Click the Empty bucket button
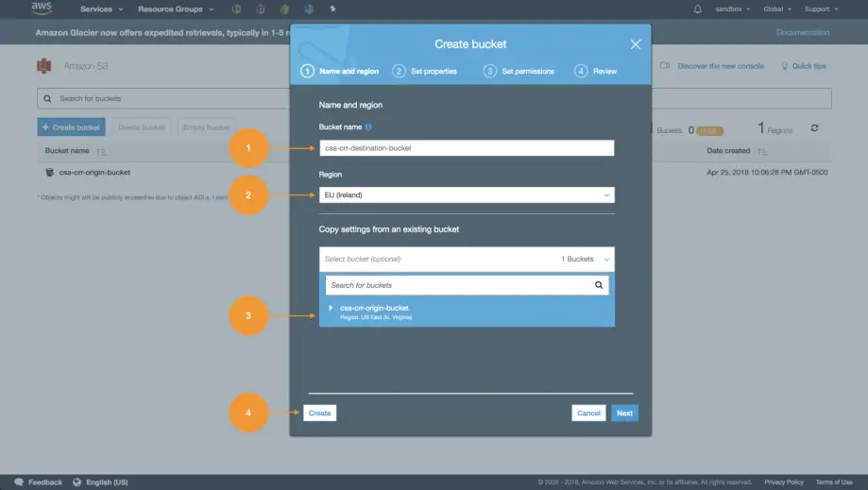868x490 pixels. click(206, 127)
